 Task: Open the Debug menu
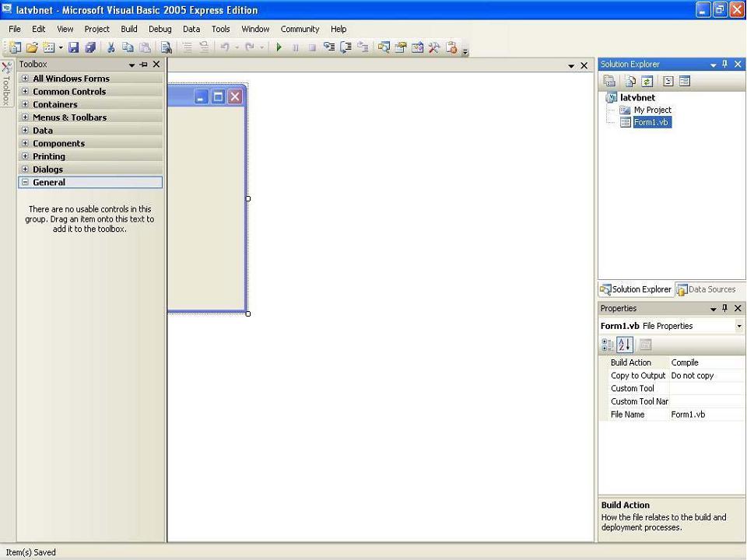160,29
